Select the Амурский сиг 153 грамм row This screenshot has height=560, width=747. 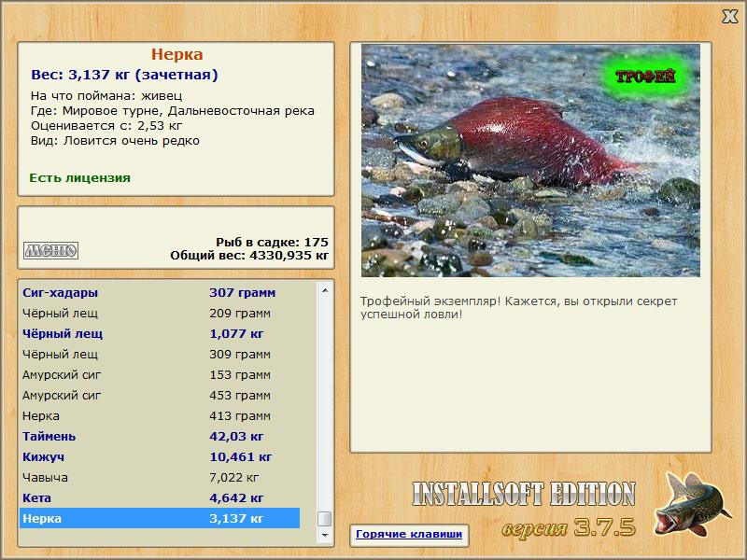click(x=160, y=375)
